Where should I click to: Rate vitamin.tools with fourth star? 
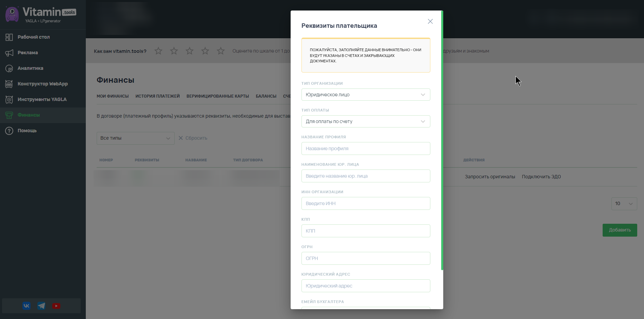[205, 51]
